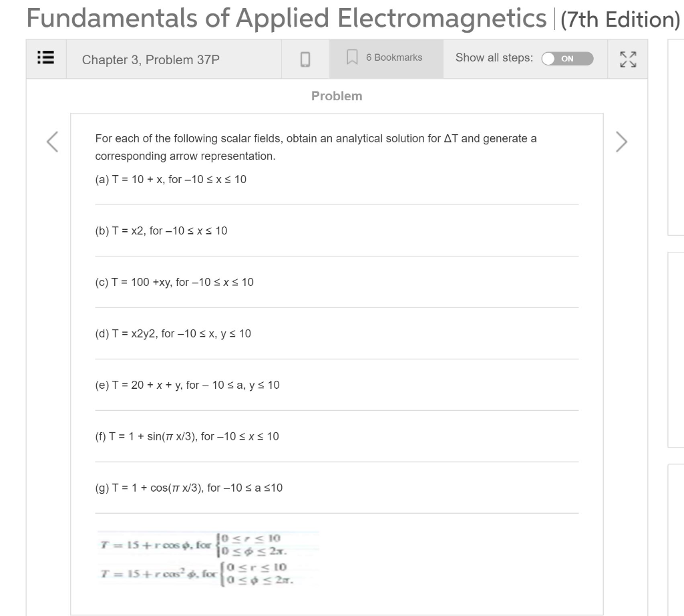Select part (a) T = 10 + x
684x616 pixels.
click(172, 179)
